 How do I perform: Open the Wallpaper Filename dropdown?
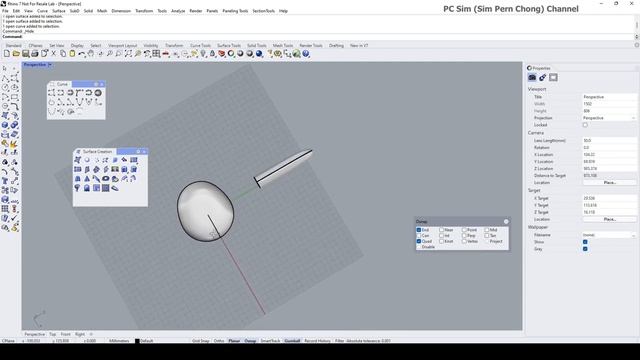tap(609, 235)
